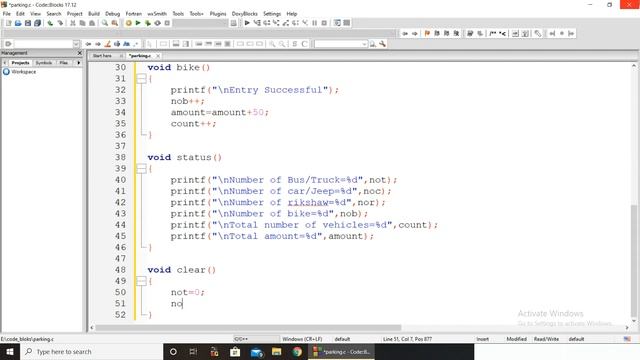Click the Run to cursor debug icon
This screenshot has height=360, width=640.
click(x=257, y=23)
